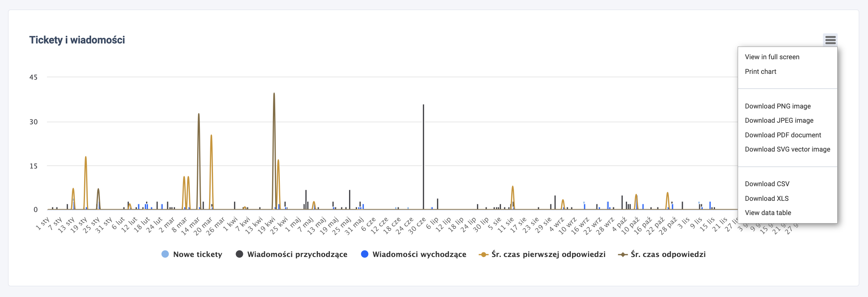Screen dimensions: 868x297
Task: Toggle the Nowe tickety legend series
Action: tap(198, 254)
